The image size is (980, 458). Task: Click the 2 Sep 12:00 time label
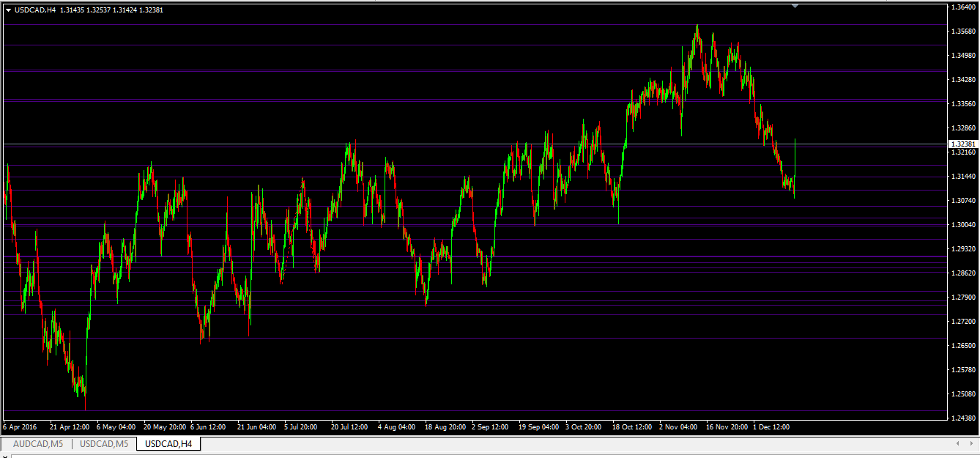coord(491,426)
